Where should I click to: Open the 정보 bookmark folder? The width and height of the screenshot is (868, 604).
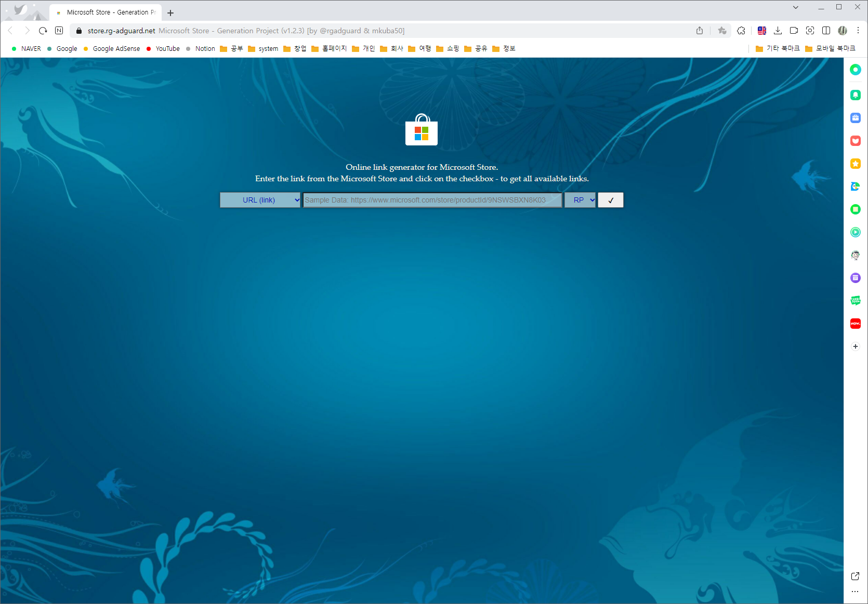tap(504, 48)
